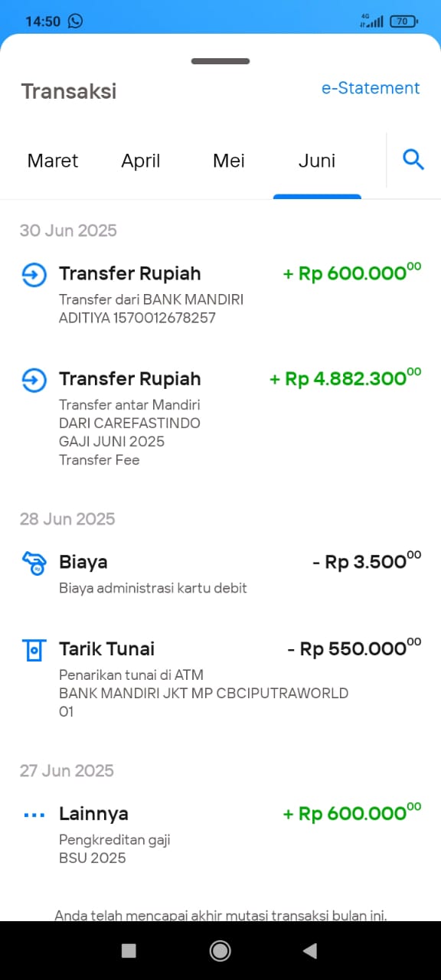Select the Mei month tab

pos(229,161)
